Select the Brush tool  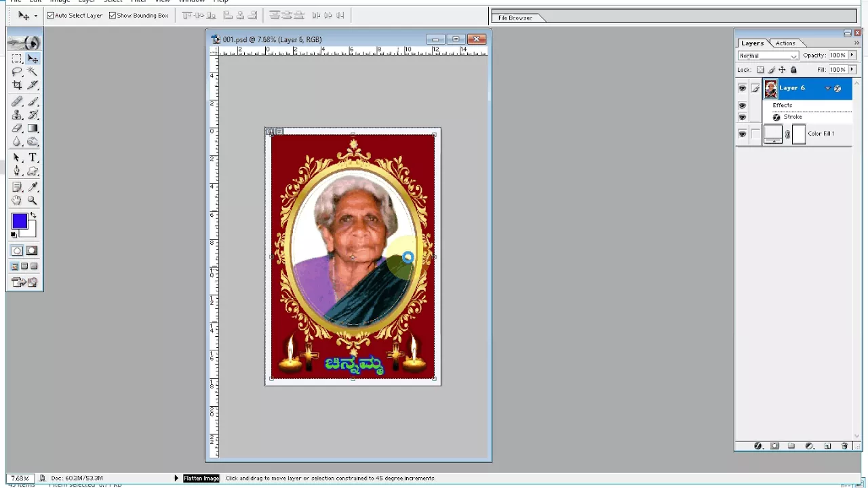coord(33,102)
